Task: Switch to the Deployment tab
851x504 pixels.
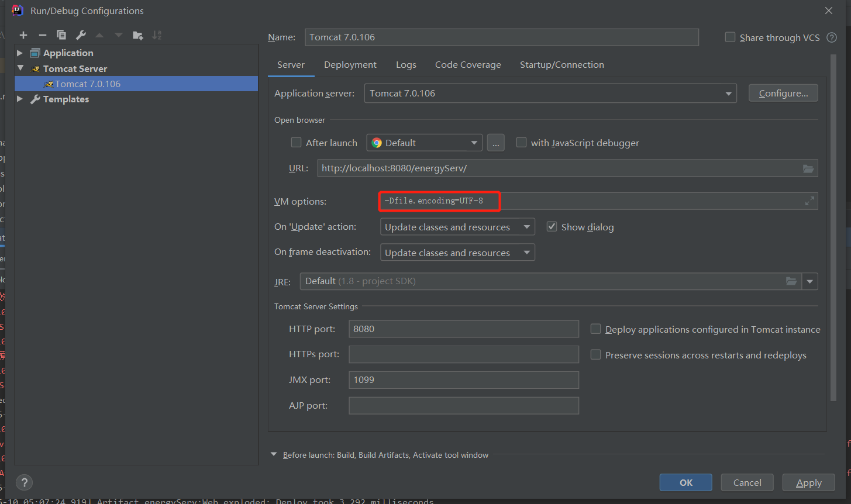Action: pos(350,65)
